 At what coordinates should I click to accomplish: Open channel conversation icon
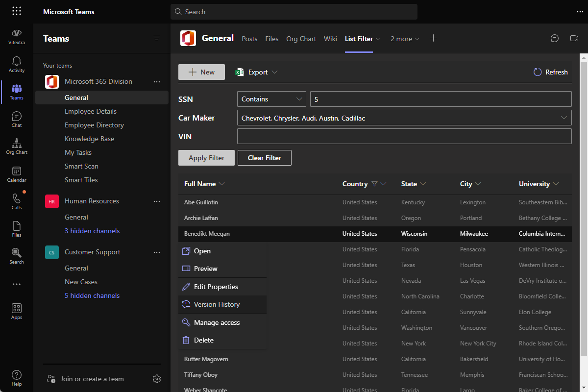tap(555, 38)
